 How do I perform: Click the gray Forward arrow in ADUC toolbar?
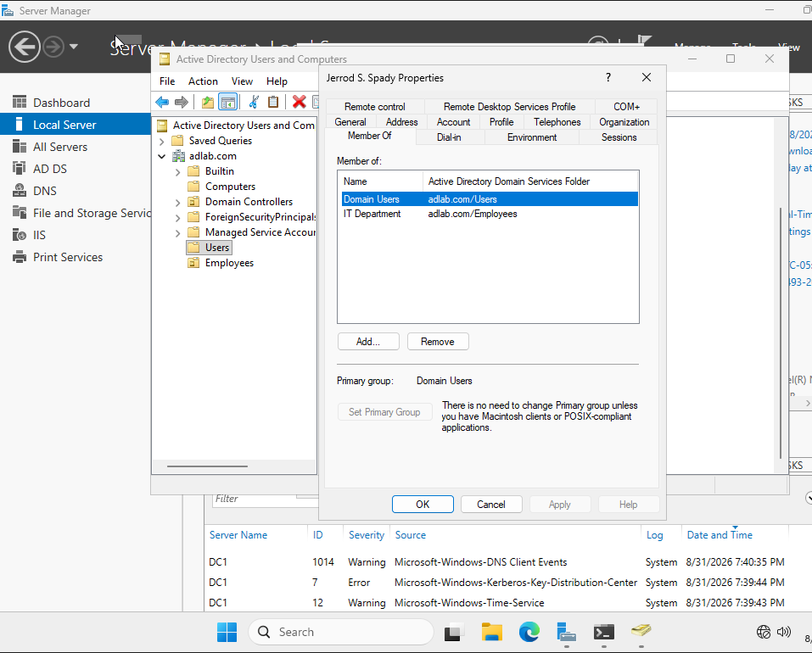182,102
